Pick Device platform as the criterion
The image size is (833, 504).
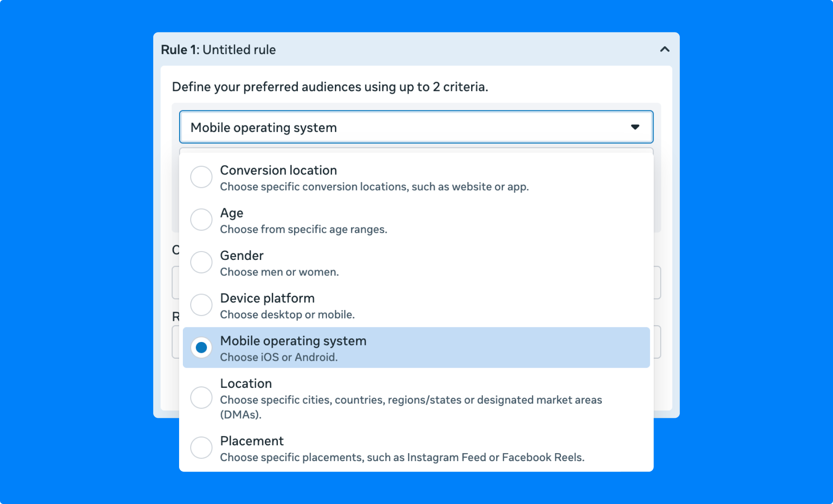pyautogui.click(x=201, y=304)
